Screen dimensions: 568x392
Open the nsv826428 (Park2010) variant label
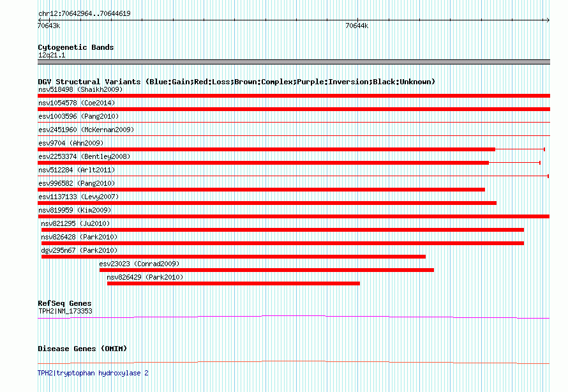pos(79,237)
